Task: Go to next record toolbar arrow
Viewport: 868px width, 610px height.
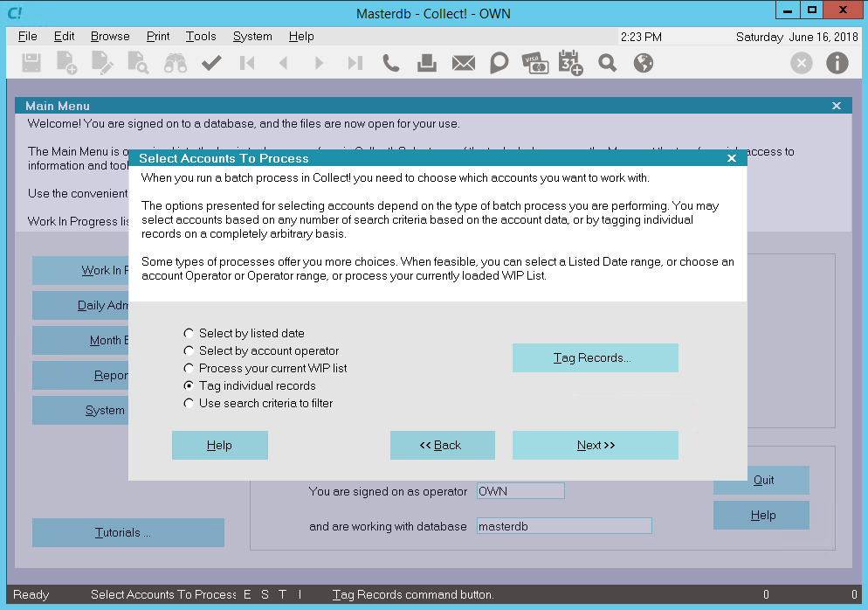Action: coord(319,63)
